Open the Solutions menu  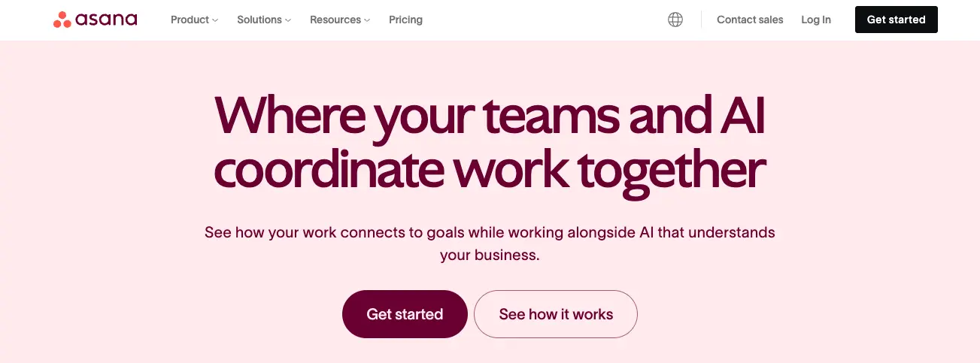click(264, 20)
